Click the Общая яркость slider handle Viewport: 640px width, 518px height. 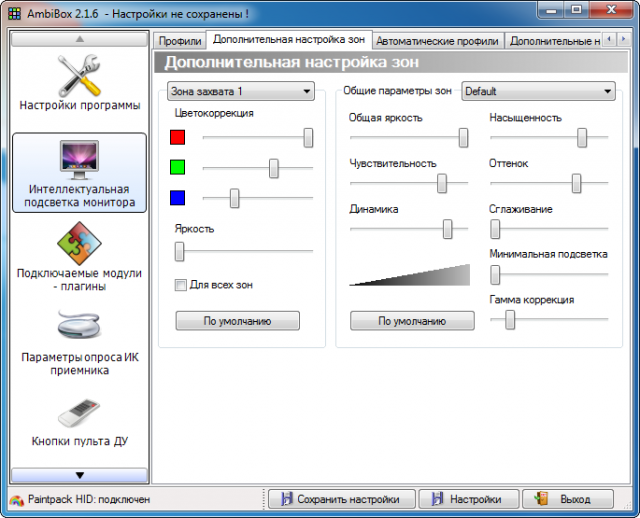(463, 138)
